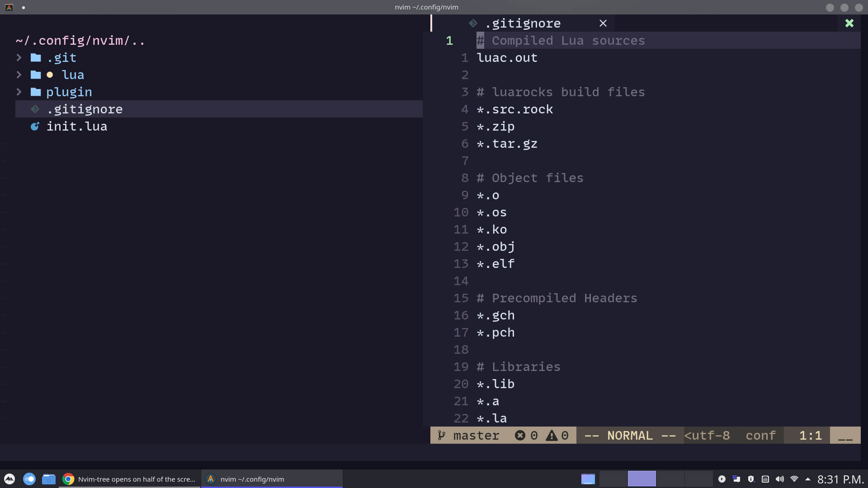This screenshot has height=488, width=868.
Task: Click the master branch indicator
Action: pyautogui.click(x=476, y=435)
